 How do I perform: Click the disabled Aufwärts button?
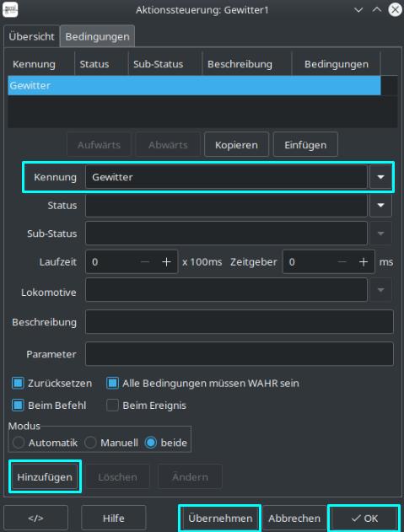coord(99,144)
